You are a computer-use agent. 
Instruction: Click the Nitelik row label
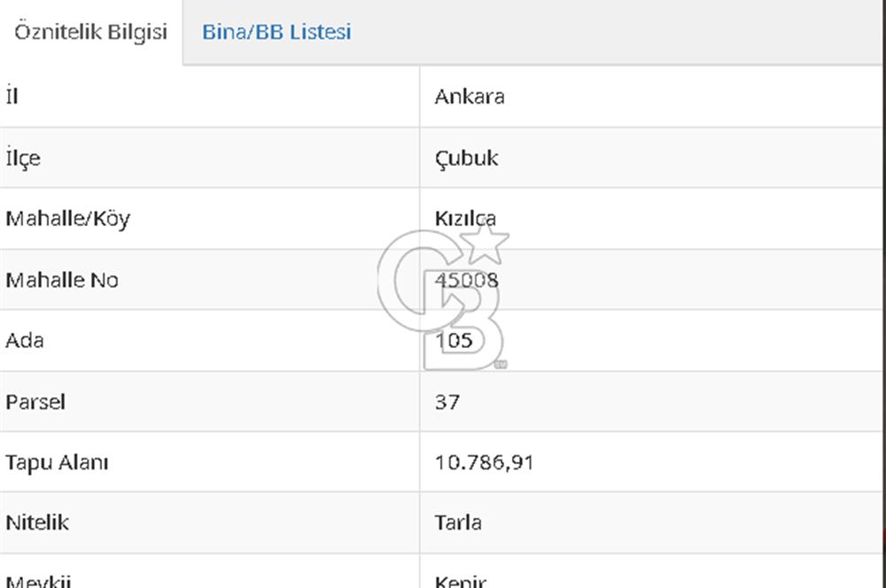pos(37,522)
